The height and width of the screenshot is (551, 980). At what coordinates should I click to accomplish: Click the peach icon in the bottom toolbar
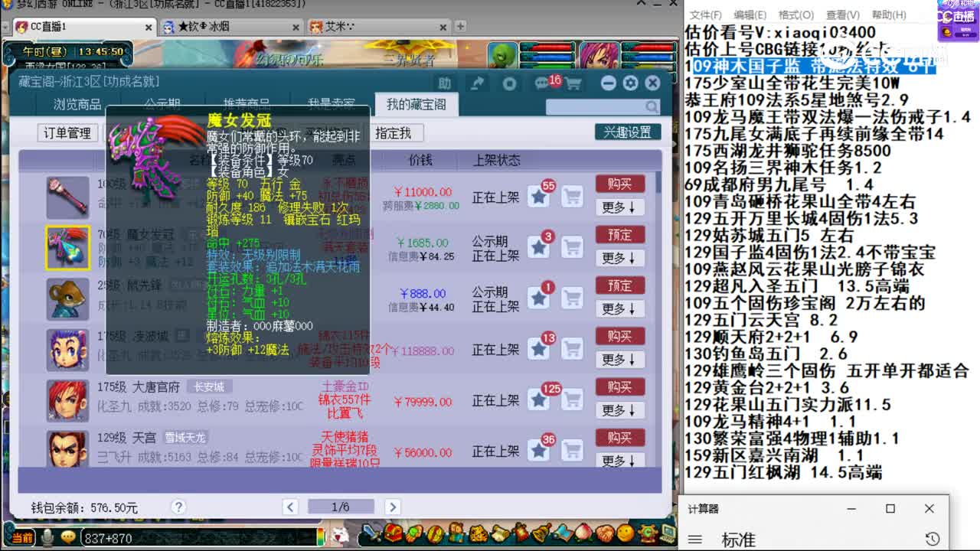pyautogui.click(x=584, y=532)
